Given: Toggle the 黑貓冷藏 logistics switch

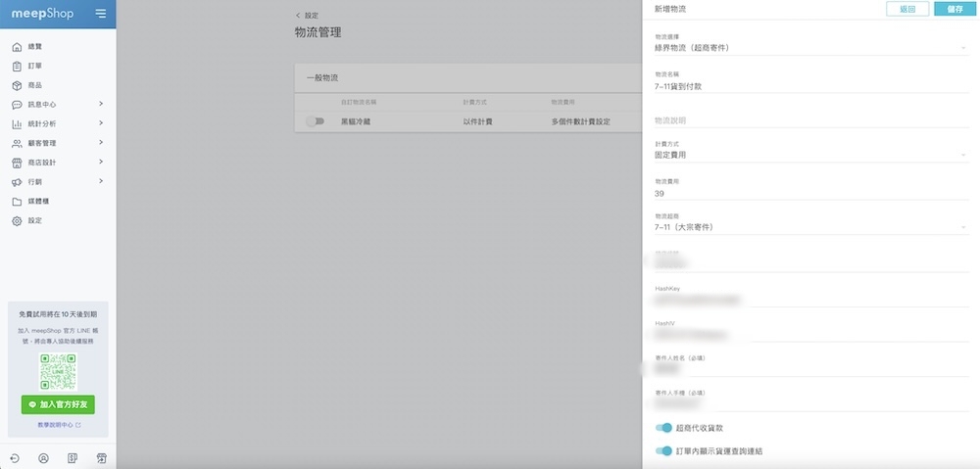Looking at the screenshot, I should [x=315, y=121].
